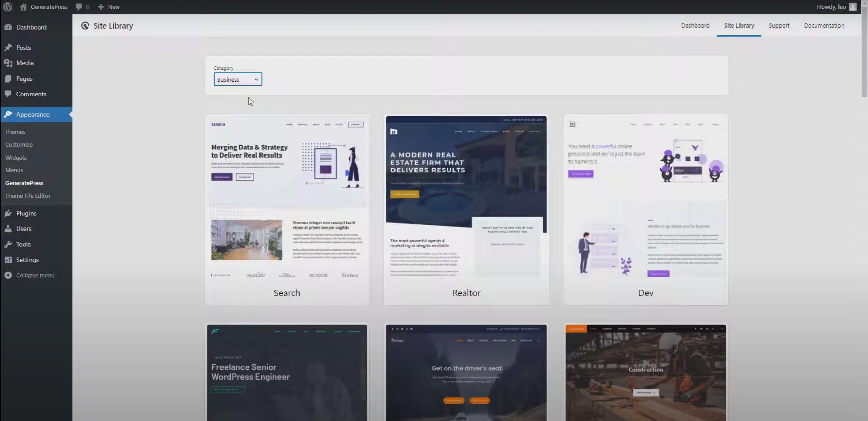Click the Settings sidebar icon

[x=8, y=260]
